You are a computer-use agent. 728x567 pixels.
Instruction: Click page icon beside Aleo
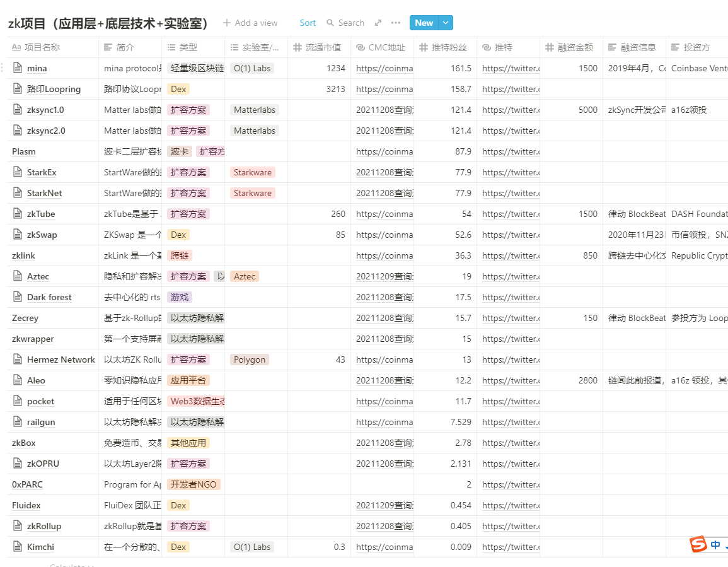(x=18, y=380)
